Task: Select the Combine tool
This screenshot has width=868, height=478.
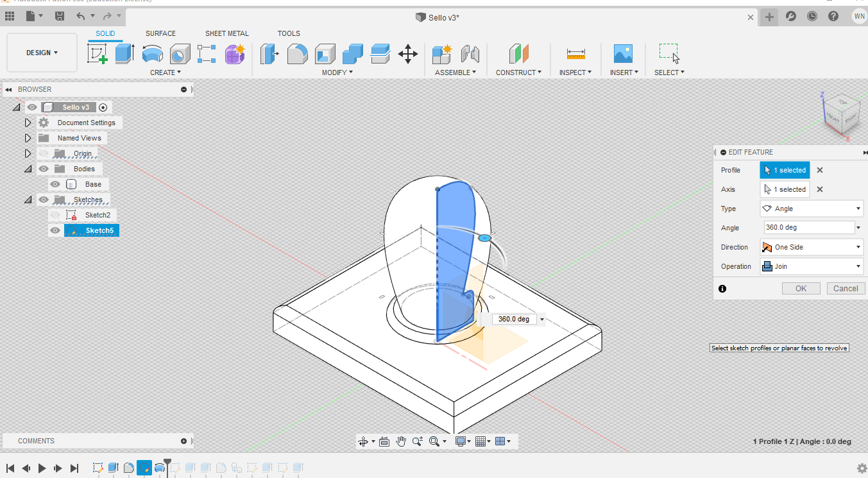Action: point(353,53)
